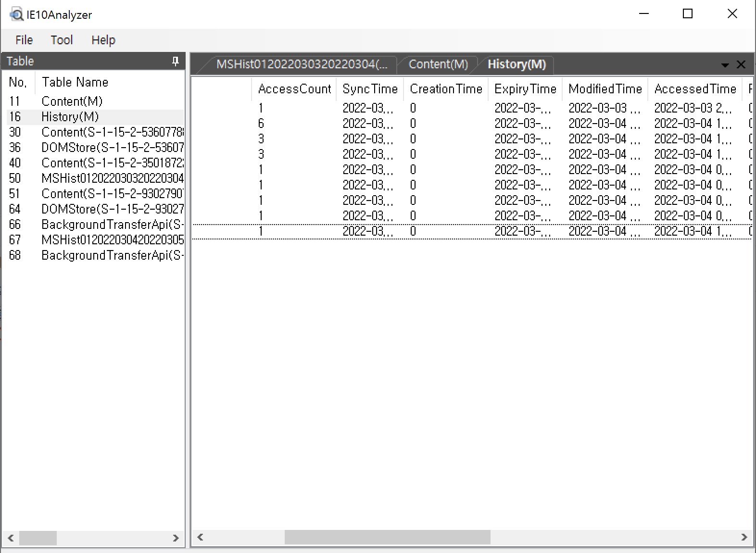
Task: Select table row 40 Content(S-1-15-2-3501872
Action: [95, 163]
